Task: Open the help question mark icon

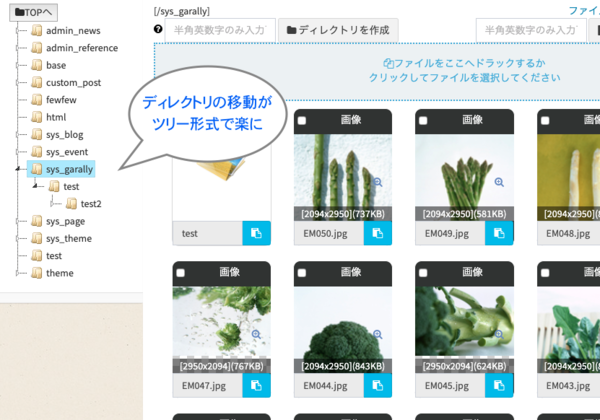Action: [158, 29]
